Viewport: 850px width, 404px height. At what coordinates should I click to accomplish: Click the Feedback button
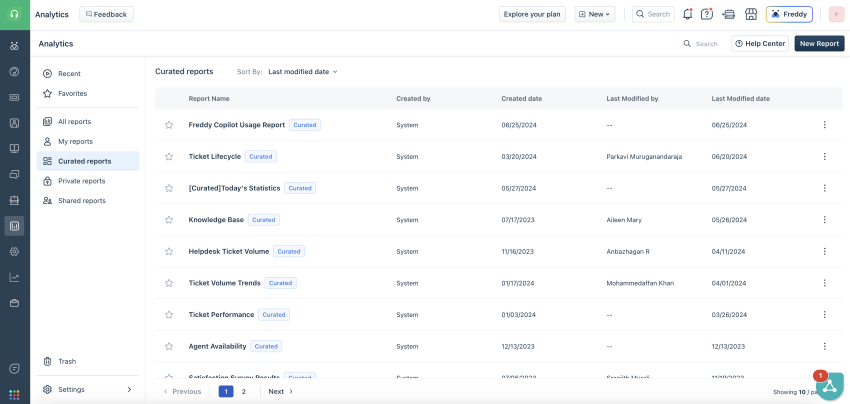(106, 15)
